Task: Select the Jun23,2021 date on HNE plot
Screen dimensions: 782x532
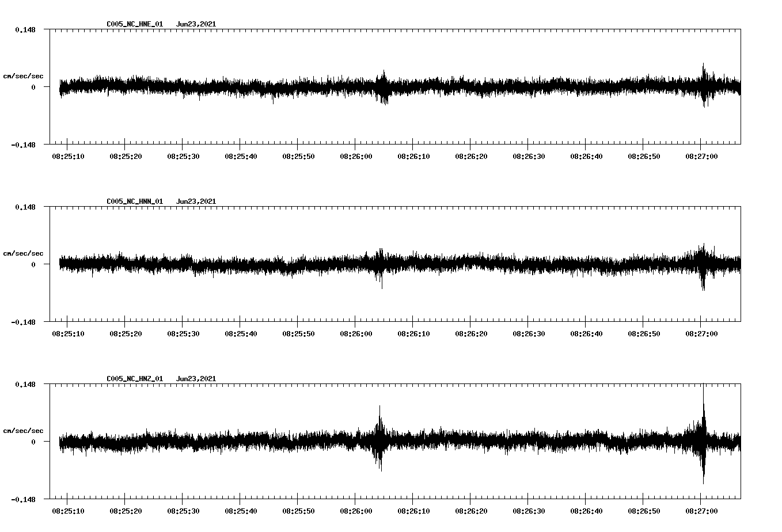Action: (x=196, y=24)
